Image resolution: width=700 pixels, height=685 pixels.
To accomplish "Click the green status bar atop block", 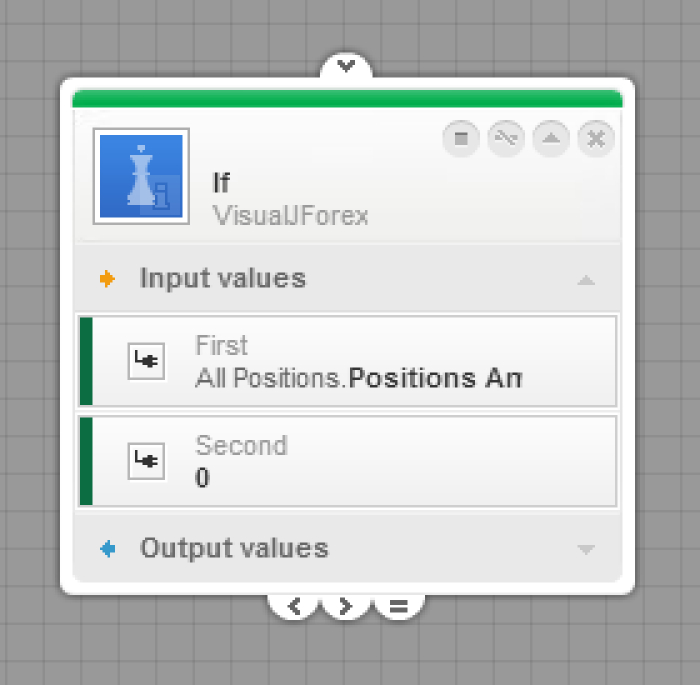I will tap(347, 98).
